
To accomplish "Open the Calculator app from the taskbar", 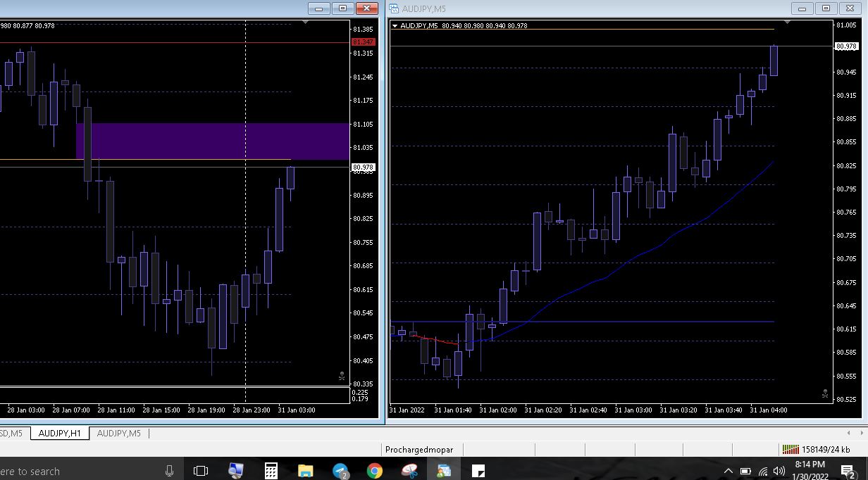I will click(x=271, y=471).
